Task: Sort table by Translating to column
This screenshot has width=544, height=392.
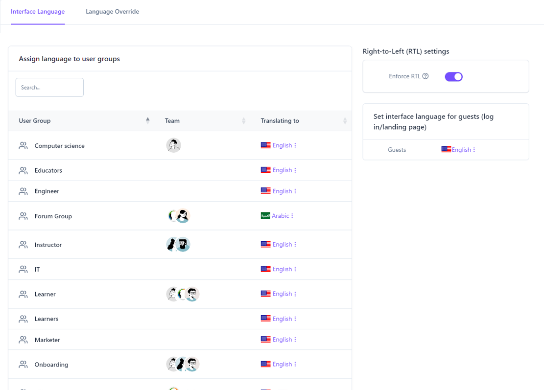Action: (345, 121)
